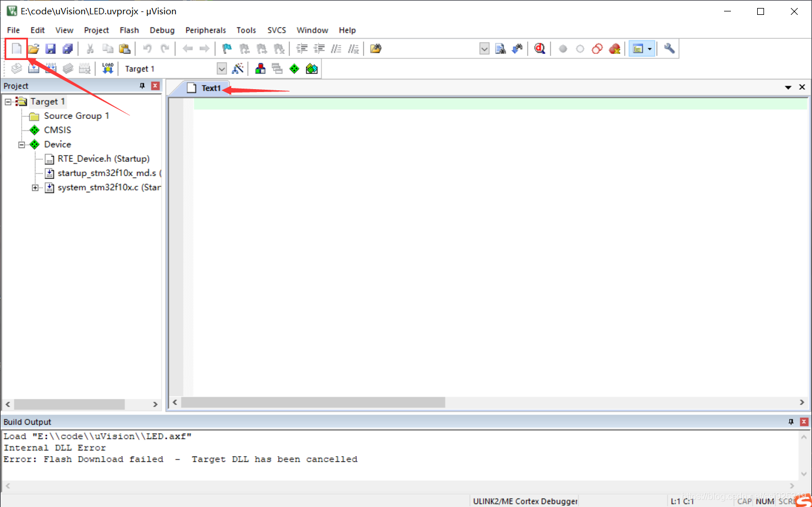The image size is (812, 507).
Task: Click the Redo arrow icon
Action: (164, 49)
